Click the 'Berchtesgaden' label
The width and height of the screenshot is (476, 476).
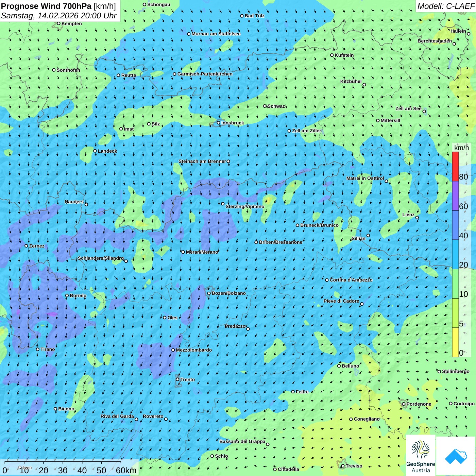435,41
